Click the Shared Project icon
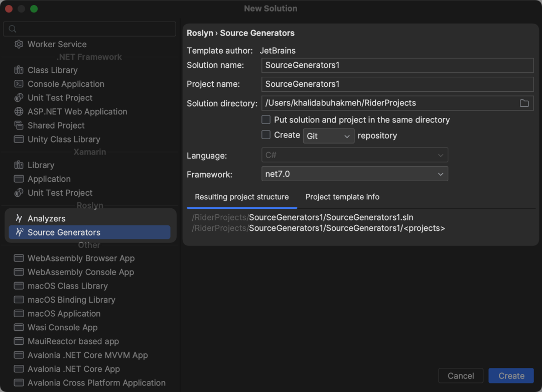Screen dimensions: 542x392 pos(19,125)
